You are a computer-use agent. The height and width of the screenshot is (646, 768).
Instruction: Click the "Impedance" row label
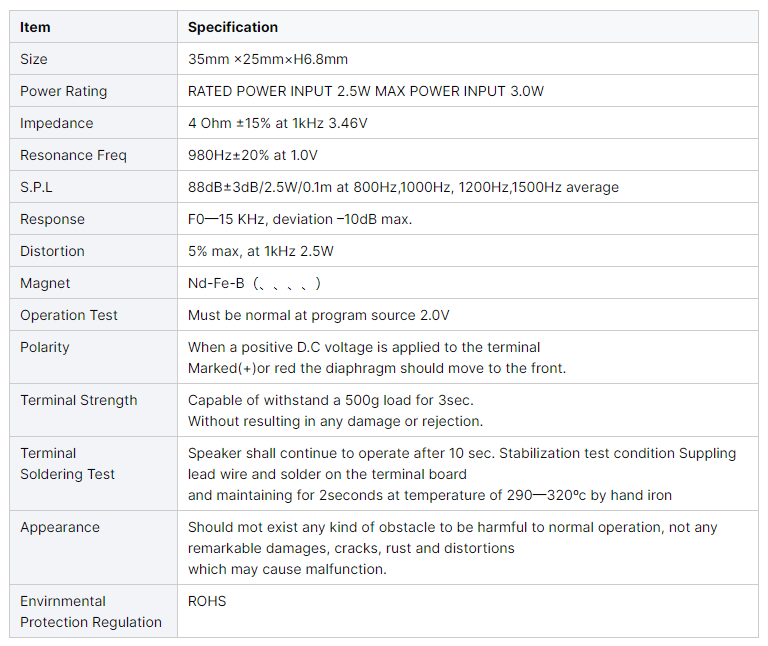pos(56,123)
